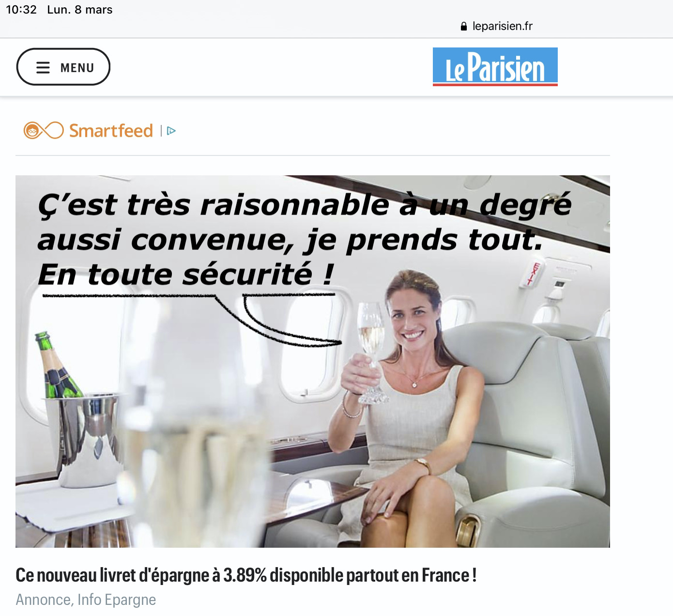Click the AdChoices triangle icon

point(171,131)
